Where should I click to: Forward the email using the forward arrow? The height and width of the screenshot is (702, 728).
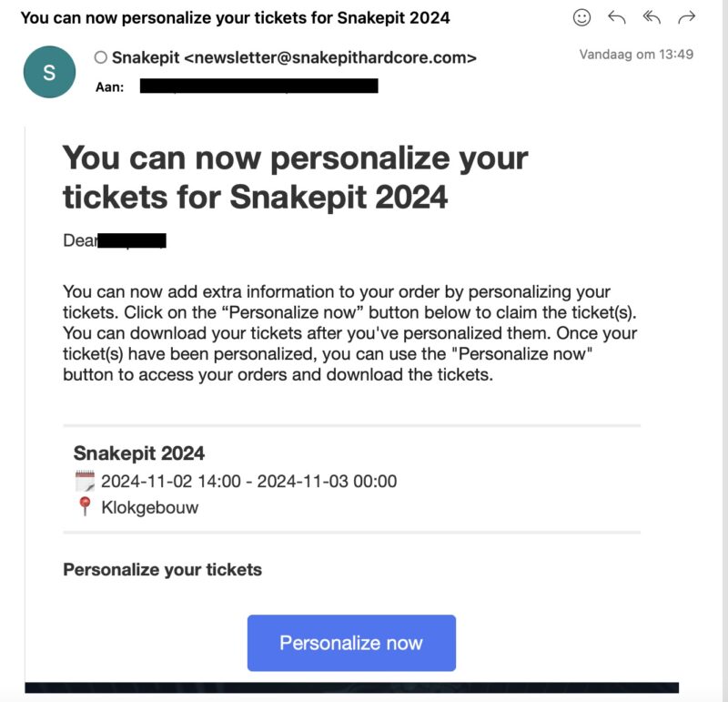pos(686,17)
